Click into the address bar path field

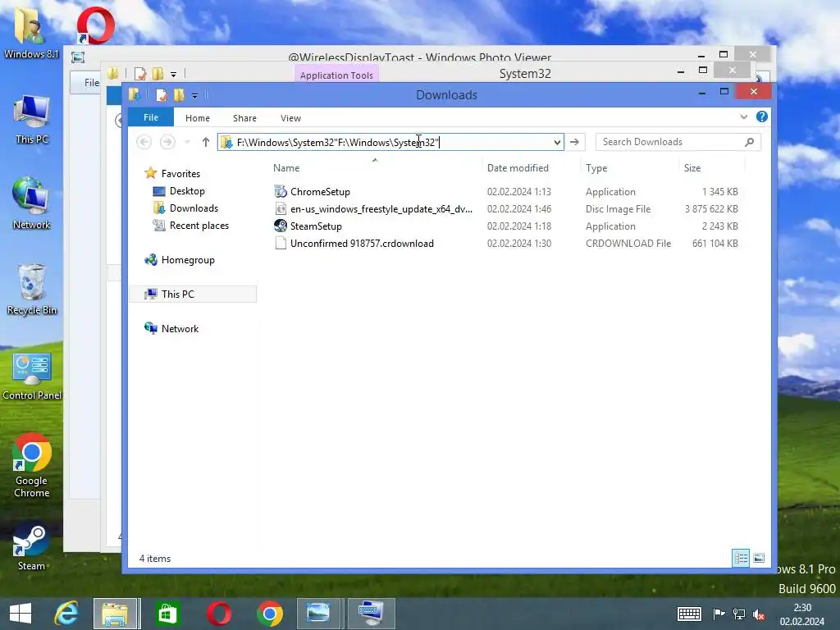(x=390, y=142)
